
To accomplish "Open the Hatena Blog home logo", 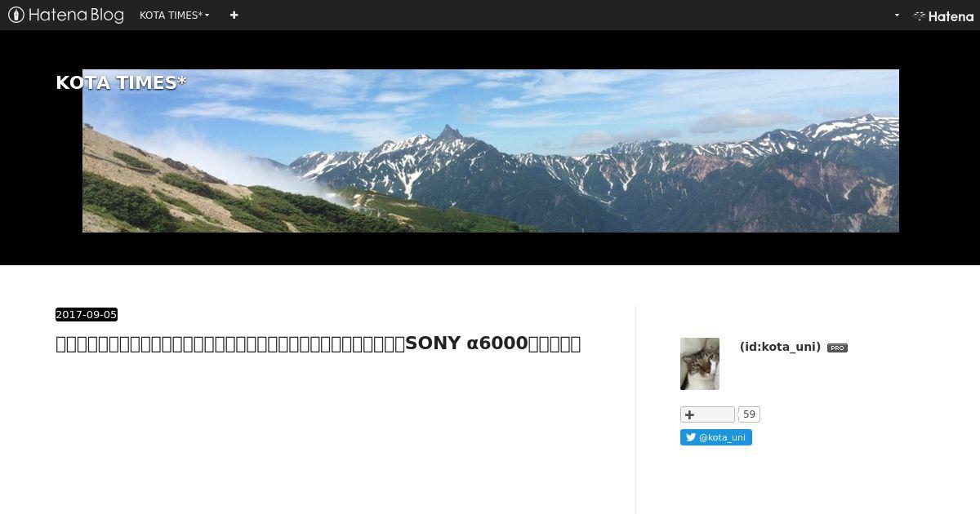I will 65,15.
